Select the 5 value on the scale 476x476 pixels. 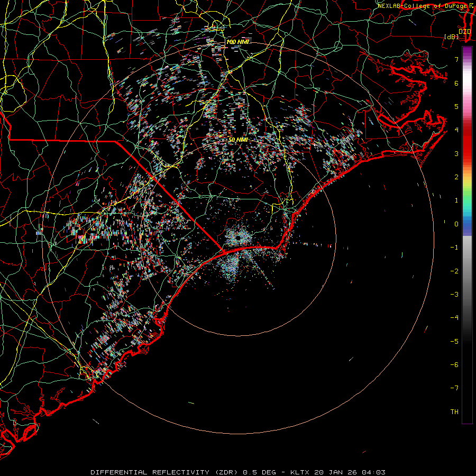[456, 106]
